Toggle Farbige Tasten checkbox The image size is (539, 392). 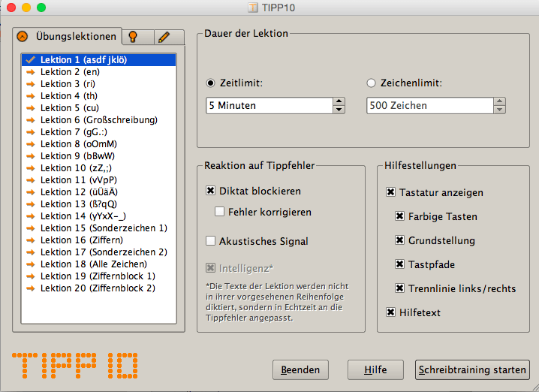click(x=400, y=216)
